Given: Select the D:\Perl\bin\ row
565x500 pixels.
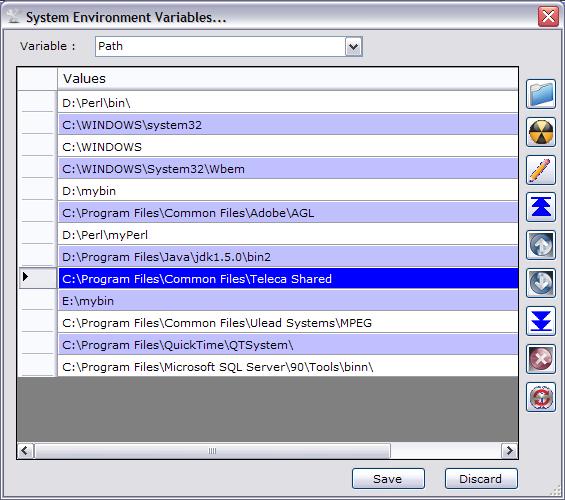Looking at the screenshot, I should tap(288, 103).
